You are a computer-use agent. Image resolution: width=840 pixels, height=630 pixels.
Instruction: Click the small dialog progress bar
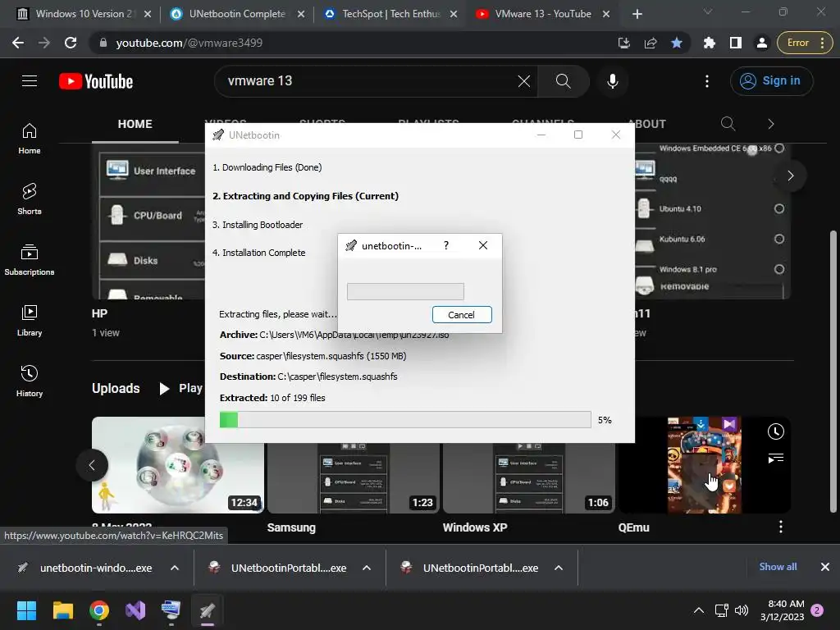pyautogui.click(x=405, y=291)
